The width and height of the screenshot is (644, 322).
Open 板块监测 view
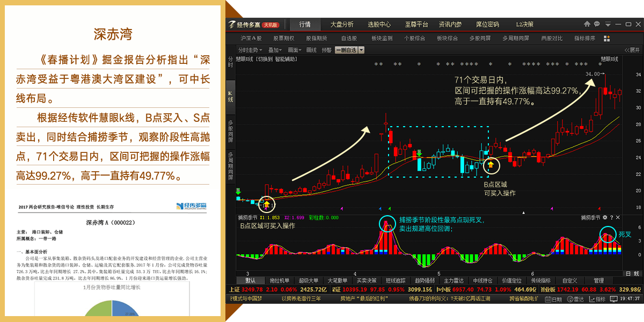(382, 39)
